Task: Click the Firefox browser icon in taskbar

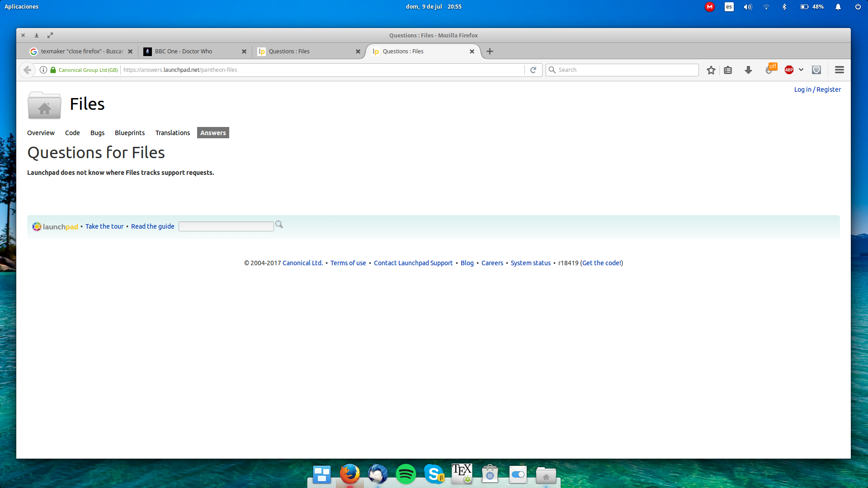Action: click(x=350, y=474)
